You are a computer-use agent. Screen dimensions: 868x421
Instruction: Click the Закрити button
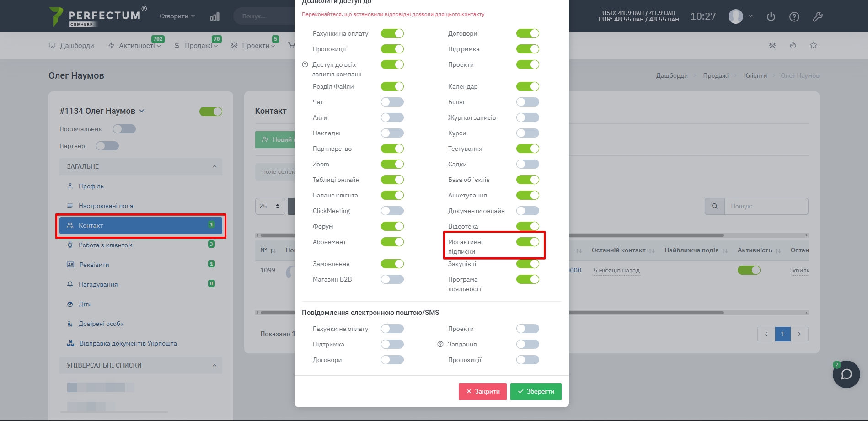482,391
